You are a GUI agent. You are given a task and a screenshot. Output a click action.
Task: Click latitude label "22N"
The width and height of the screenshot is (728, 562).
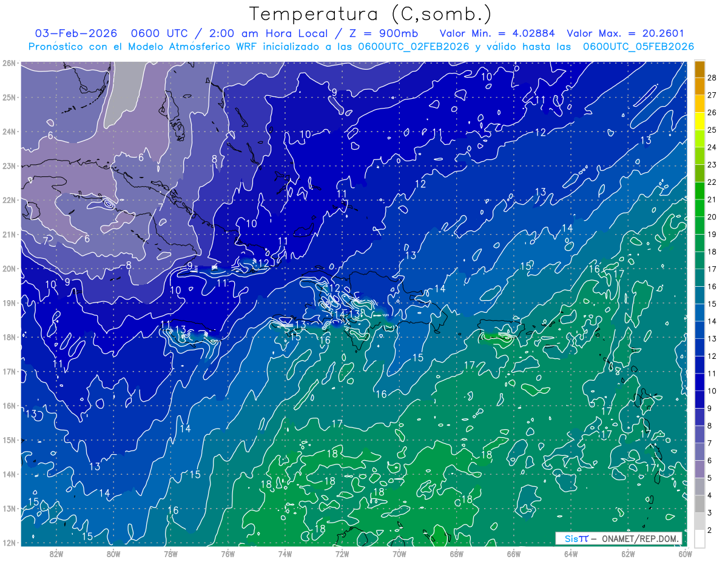pyautogui.click(x=10, y=200)
